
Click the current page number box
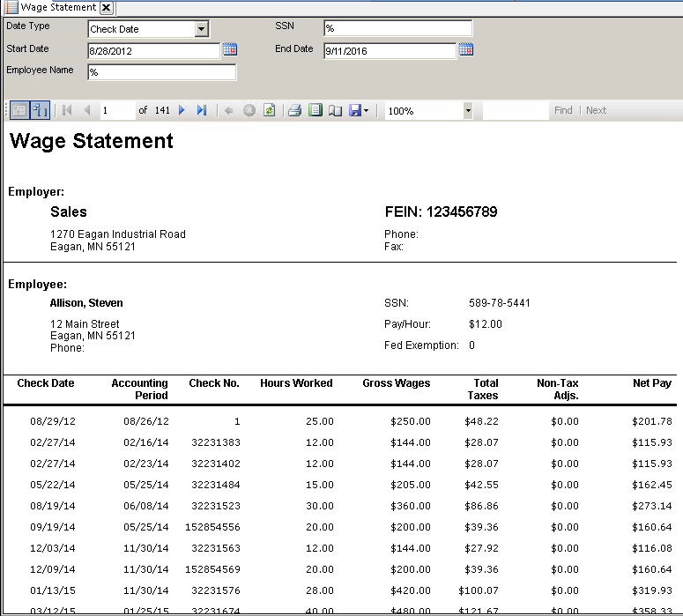pyautogui.click(x=117, y=111)
